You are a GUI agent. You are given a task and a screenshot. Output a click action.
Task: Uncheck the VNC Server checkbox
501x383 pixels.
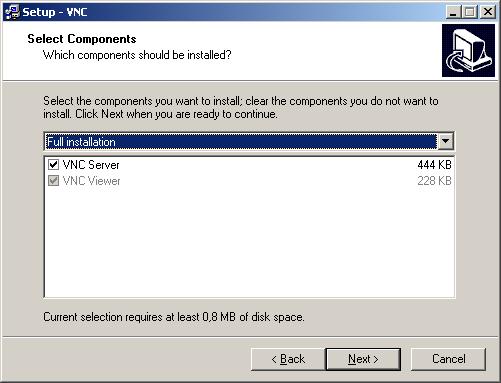click(x=53, y=164)
